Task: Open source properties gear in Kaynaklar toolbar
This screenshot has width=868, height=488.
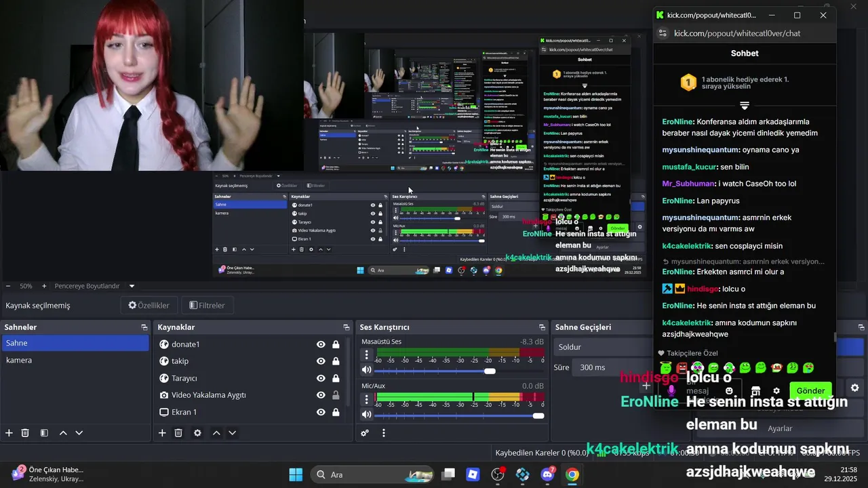Action: [197, 432]
